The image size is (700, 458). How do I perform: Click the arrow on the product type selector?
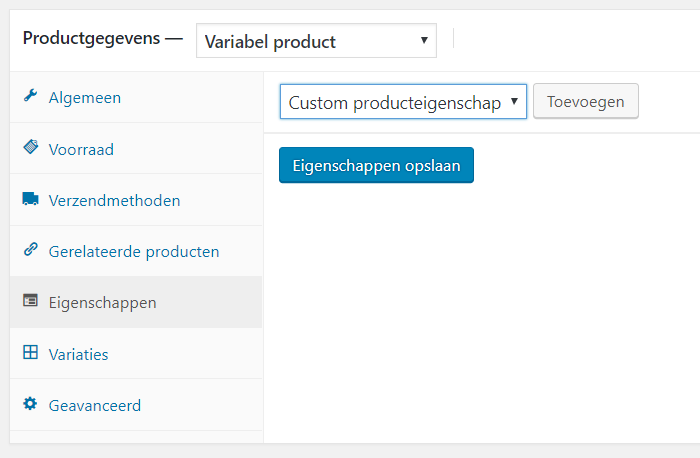tap(424, 40)
